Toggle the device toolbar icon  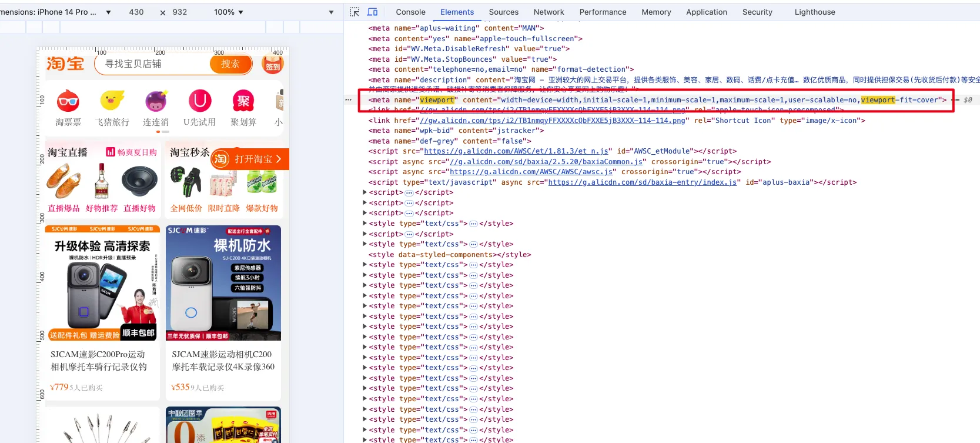(x=372, y=12)
